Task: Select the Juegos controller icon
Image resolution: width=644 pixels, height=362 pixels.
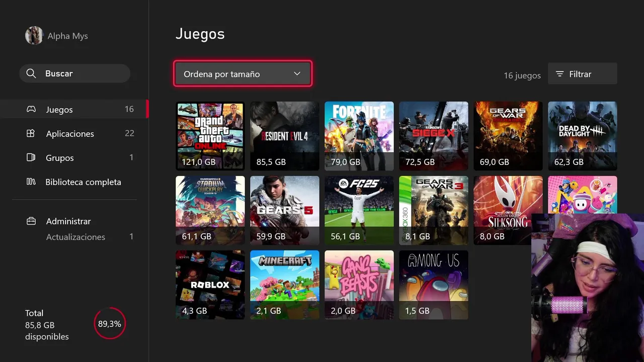Action: (x=31, y=109)
